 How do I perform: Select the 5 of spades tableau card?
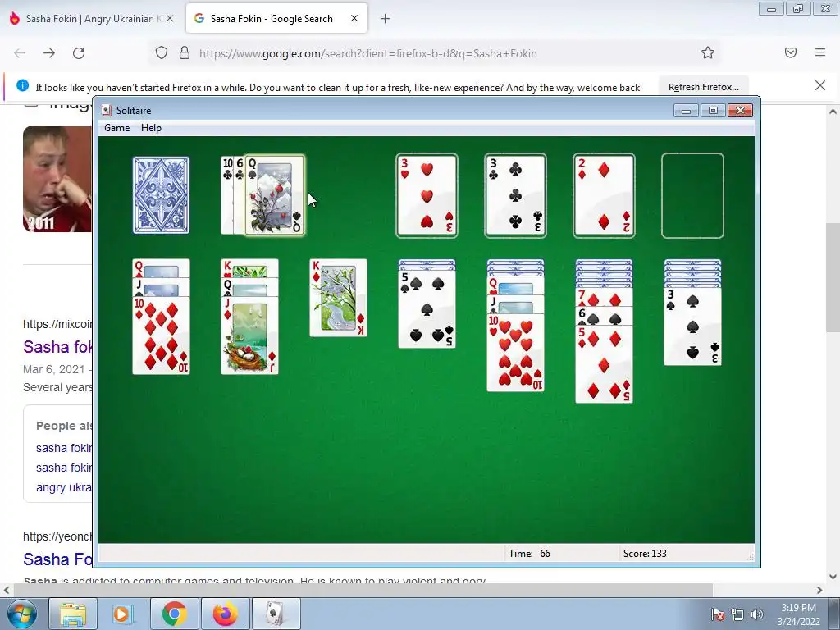[427, 309]
